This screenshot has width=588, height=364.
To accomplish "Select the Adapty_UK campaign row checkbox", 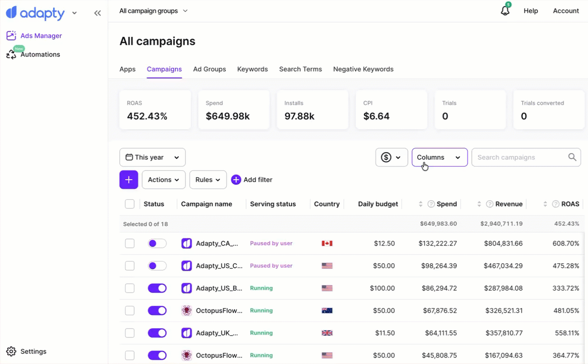I will point(130,333).
